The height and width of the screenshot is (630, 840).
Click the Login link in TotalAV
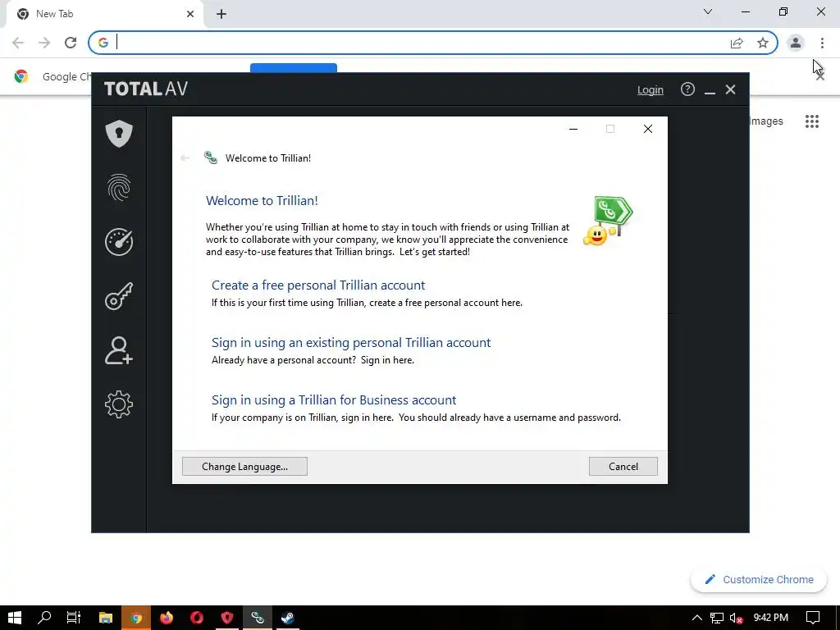click(x=651, y=90)
